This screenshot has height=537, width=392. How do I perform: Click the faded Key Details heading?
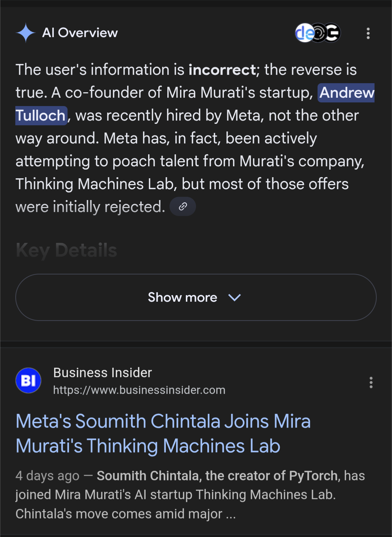point(66,250)
